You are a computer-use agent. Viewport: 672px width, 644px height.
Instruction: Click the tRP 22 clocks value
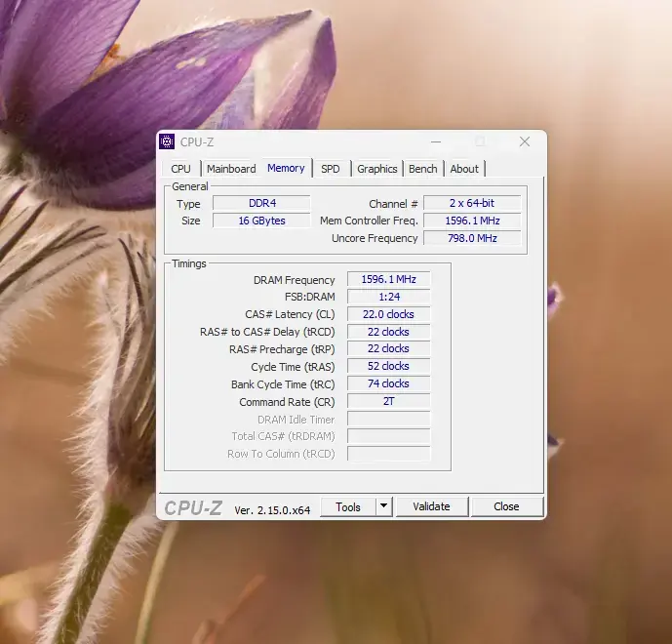[389, 348]
